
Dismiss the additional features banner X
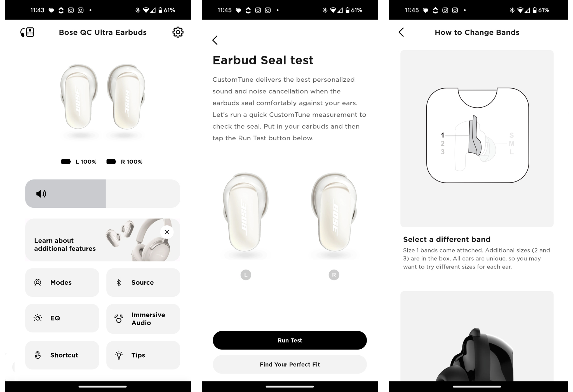(x=167, y=232)
